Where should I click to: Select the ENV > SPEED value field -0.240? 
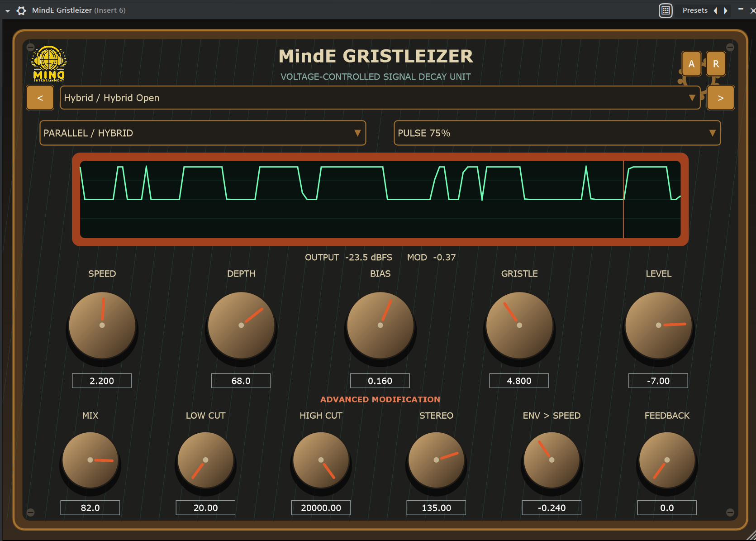point(552,508)
